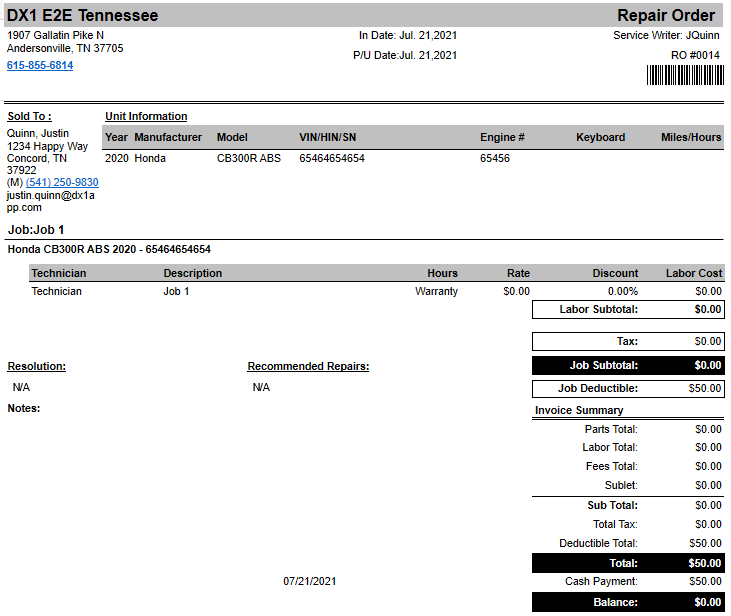Select 'In Date: Jul. 21,2021' text
Image resolution: width=731 pixels, height=616 pixels.
click(408, 35)
